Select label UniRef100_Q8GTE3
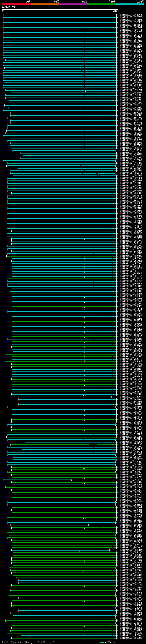146x644 pixels. pyautogui.click(x=131, y=47)
